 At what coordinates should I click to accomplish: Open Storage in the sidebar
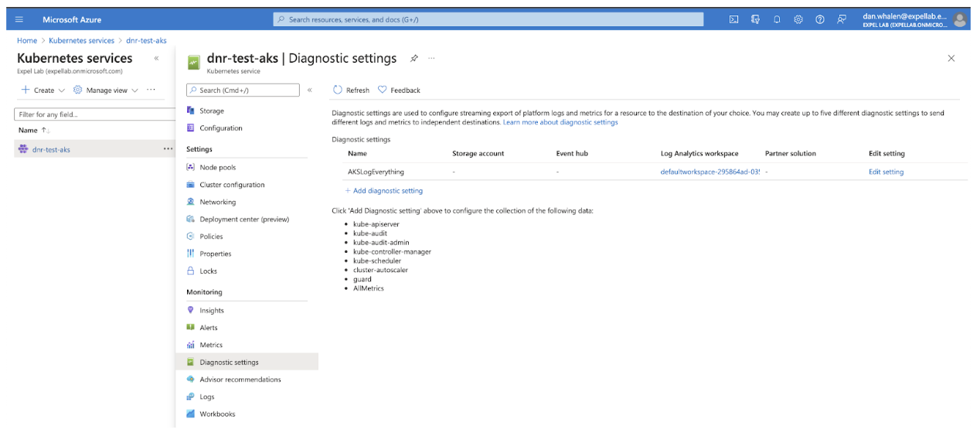coord(211,111)
